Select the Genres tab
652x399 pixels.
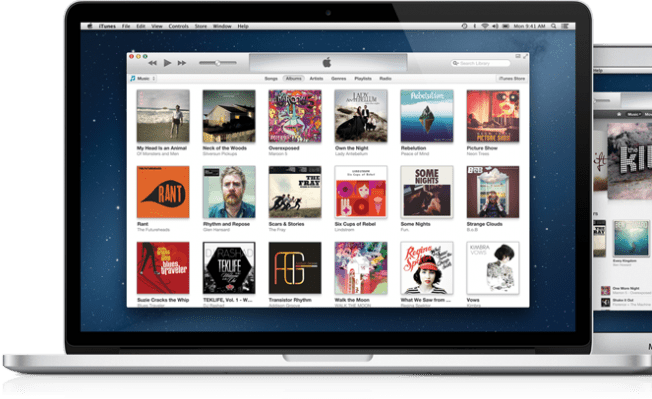[x=338, y=79]
